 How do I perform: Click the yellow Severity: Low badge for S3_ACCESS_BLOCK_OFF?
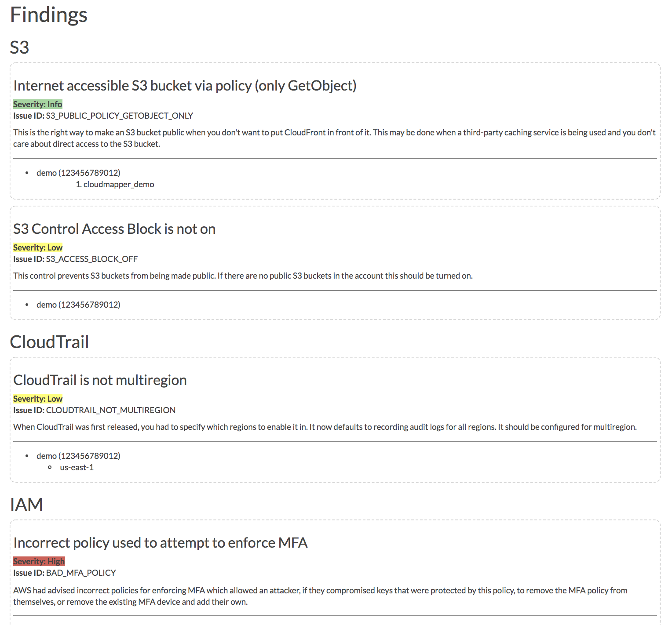(38, 247)
